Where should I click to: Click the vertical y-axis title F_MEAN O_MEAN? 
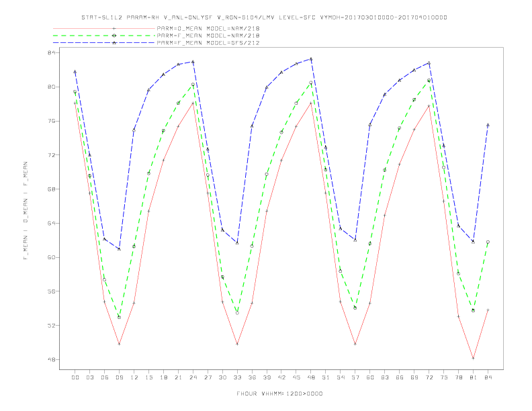click(26, 211)
